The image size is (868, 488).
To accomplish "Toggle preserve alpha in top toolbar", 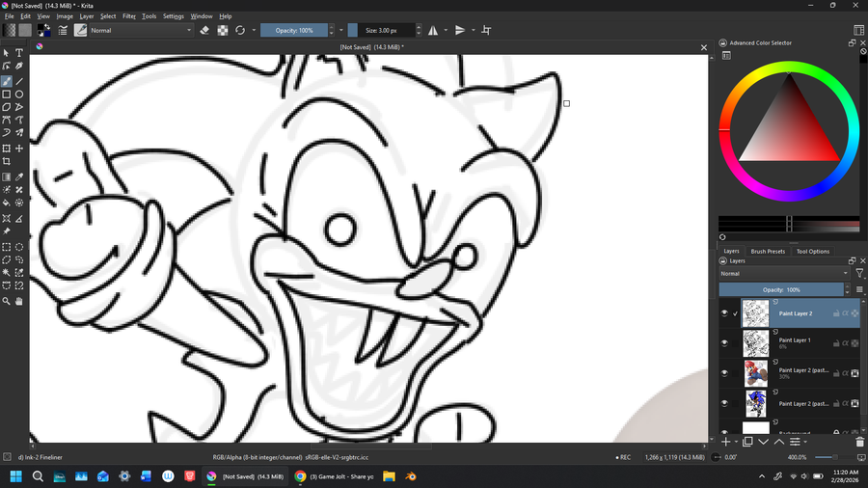I will coord(223,31).
